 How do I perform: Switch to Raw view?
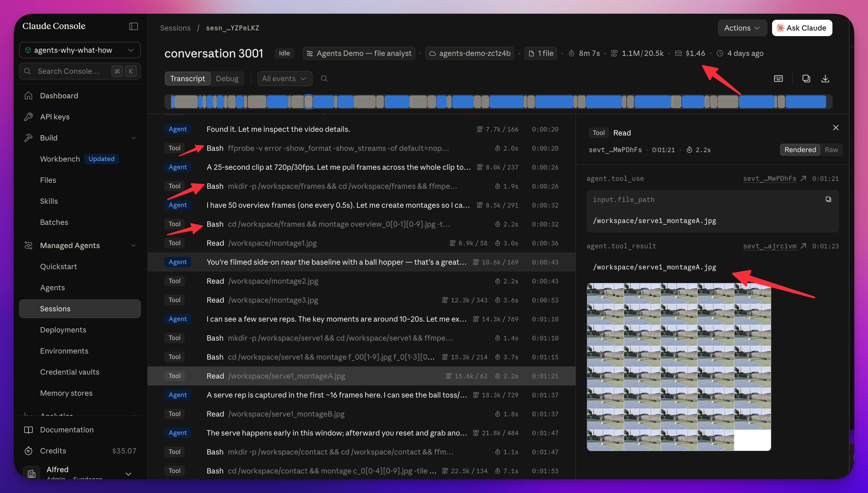pos(831,150)
